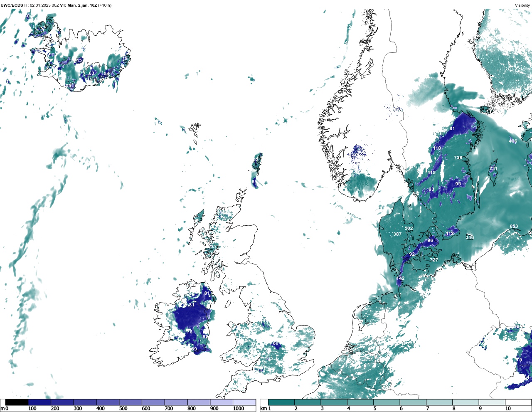Select the white 10 km legend swatch
Viewport: 532px width, 412px height.
518,402
